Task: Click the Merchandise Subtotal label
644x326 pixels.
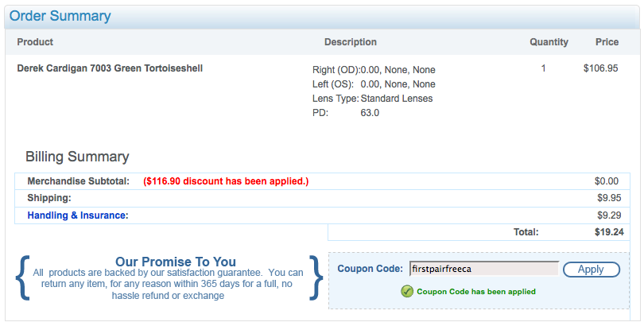Action: [78, 181]
